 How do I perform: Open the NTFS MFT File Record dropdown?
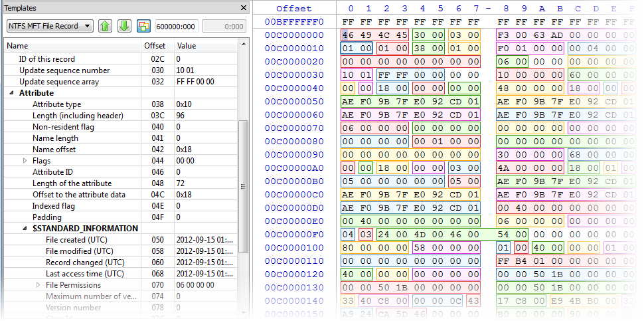point(50,27)
